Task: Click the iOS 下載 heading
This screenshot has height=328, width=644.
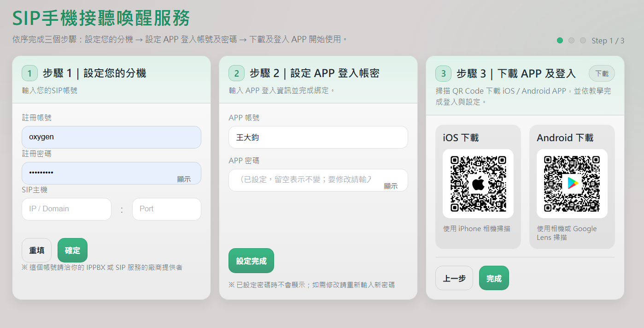Action: (461, 137)
